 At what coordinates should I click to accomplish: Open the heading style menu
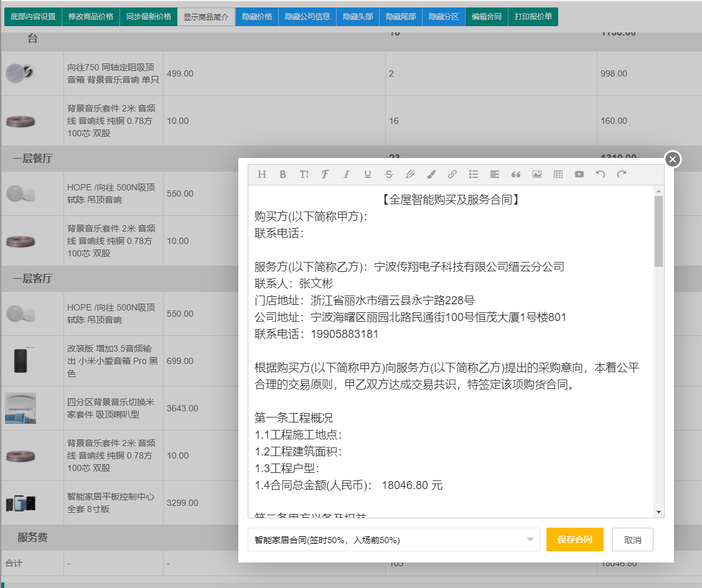pos(261,174)
